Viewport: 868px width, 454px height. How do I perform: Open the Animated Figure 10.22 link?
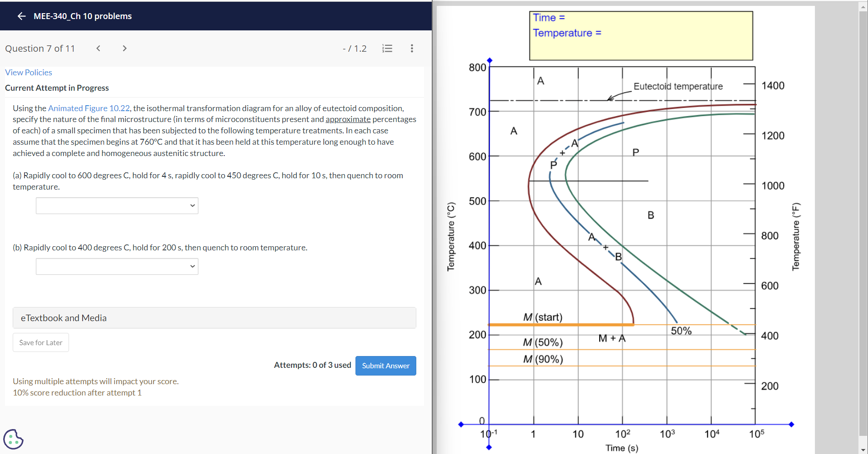click(x=89, y=108)
